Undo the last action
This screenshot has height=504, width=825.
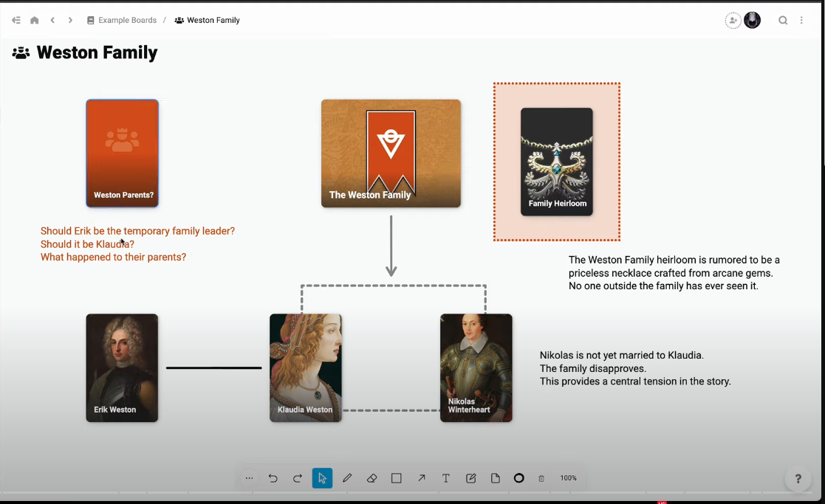[x=273, y=478]
